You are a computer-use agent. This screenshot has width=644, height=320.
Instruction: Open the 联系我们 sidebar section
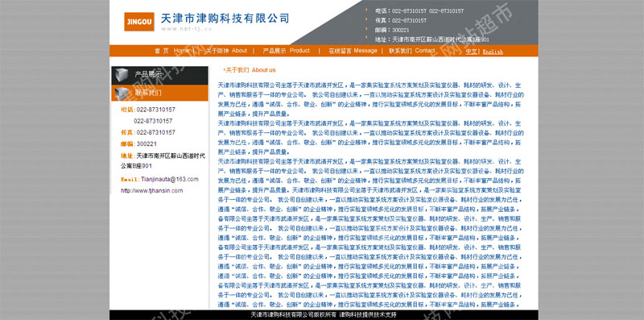tap(159, 93)
